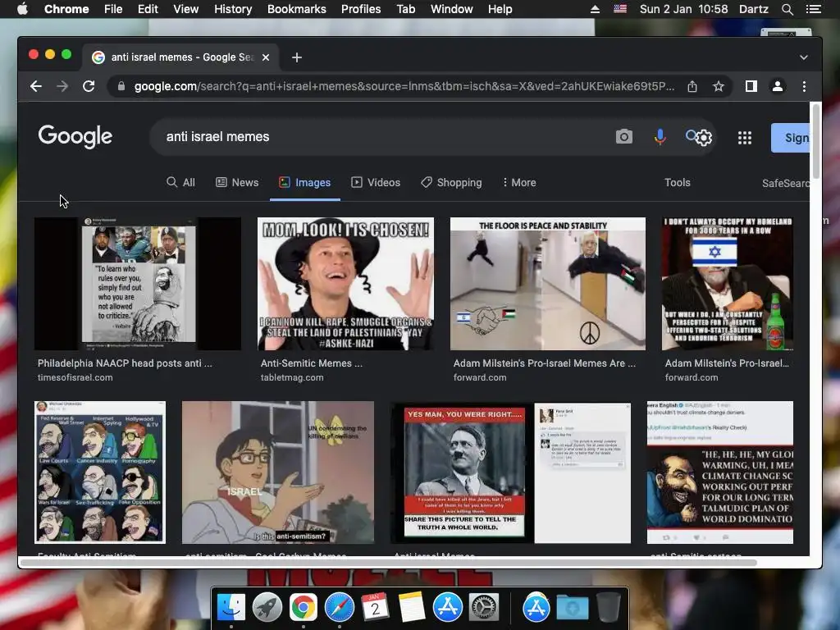Open the US flag input source menu
840x630 pixels.
620,9
